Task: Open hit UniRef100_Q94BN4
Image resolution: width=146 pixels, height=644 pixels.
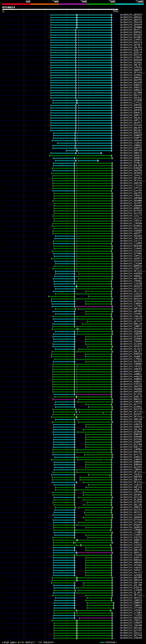Action: point(131,27)
